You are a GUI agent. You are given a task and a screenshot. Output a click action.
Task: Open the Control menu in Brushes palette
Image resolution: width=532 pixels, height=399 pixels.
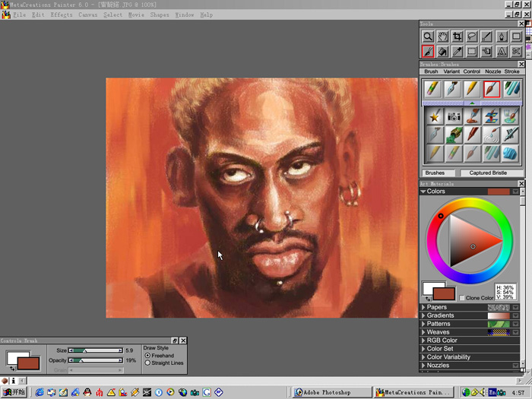pos(472,71)
